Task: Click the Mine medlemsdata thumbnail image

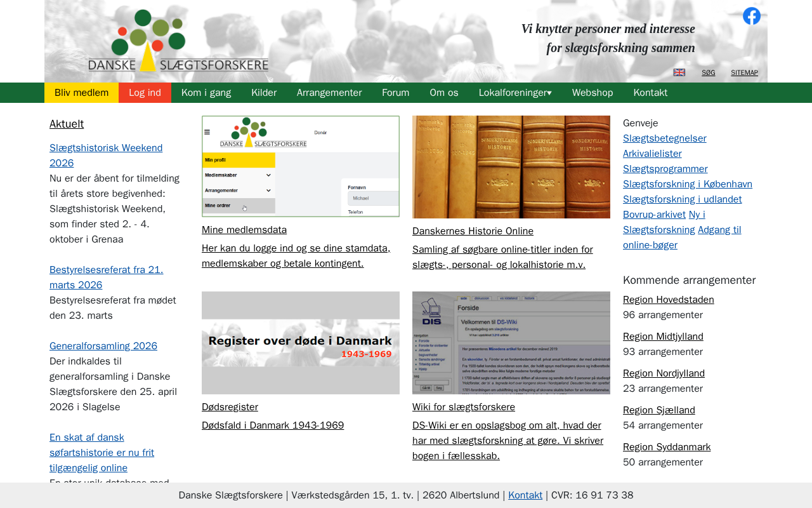Action: tap(301, 166)
